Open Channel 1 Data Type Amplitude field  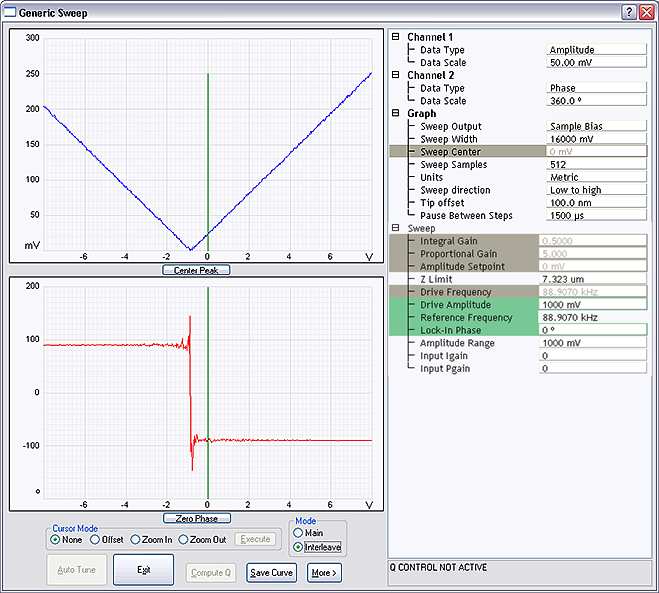596,50
